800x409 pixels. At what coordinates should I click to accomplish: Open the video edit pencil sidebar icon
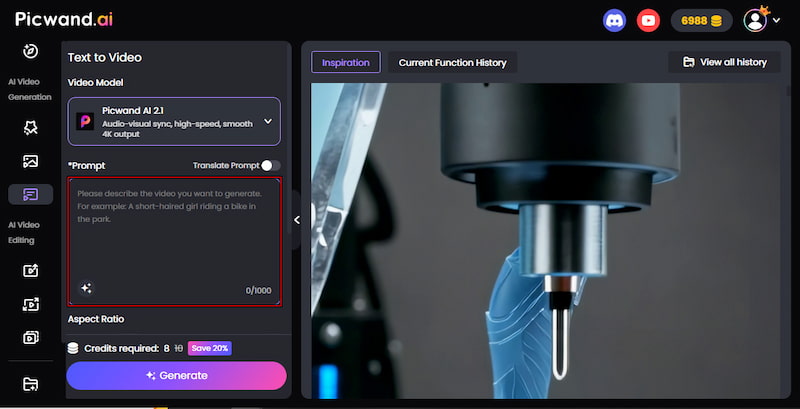point(30,270)
